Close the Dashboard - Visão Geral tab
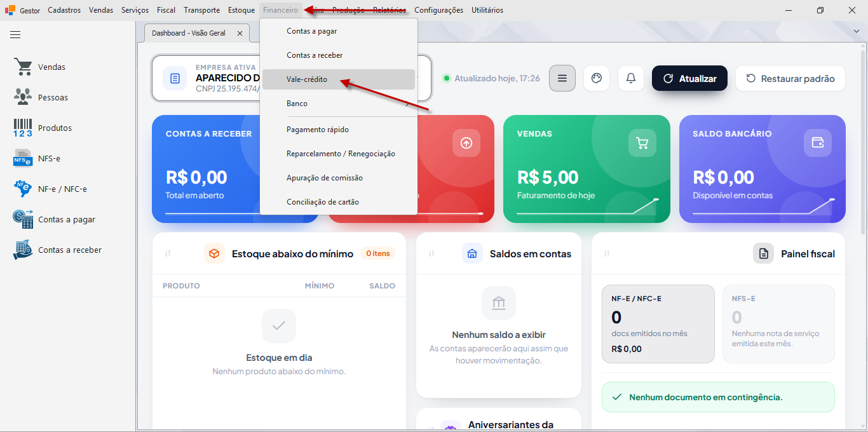The height and width of the screenshot is (432, 868). pos(240,33)
